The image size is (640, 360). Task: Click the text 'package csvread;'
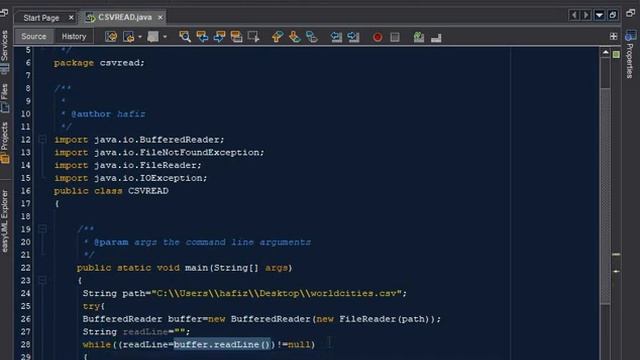click(99, 63)
